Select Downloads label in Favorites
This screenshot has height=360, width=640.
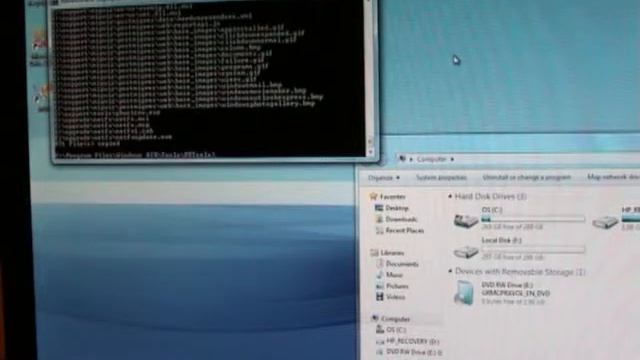[401, 219]
